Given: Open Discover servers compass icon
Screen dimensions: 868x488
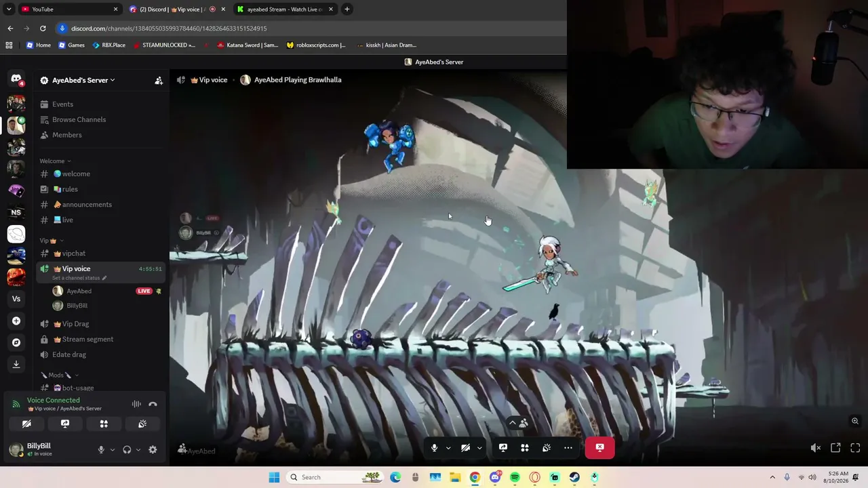Looking at the screenshot, I should pos(16,342).
